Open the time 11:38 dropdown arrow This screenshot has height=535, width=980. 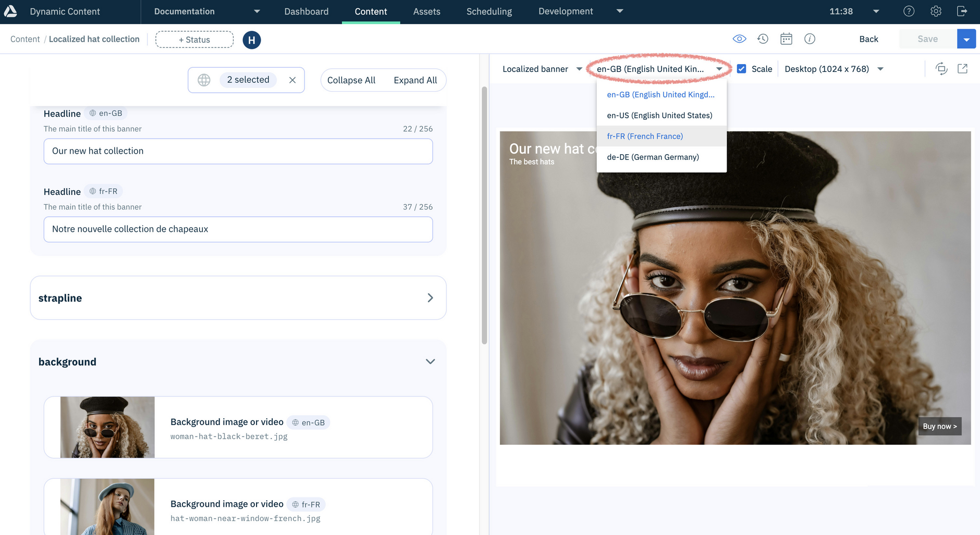(876, 11)
